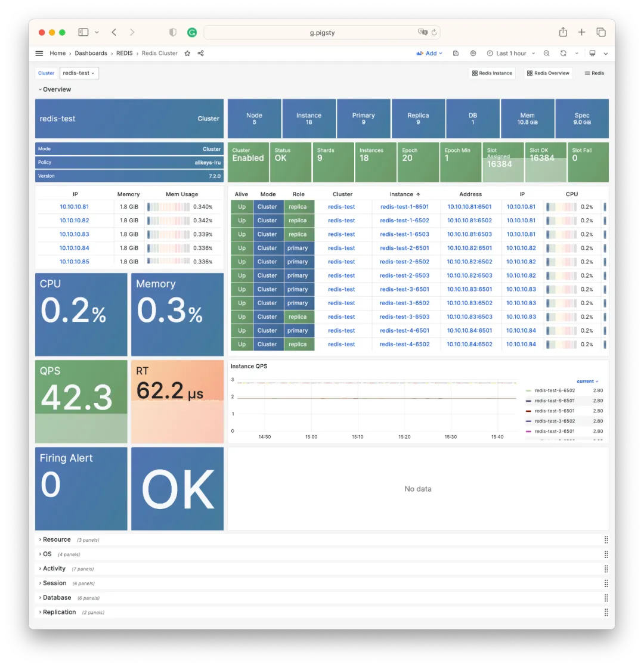This screenshot has height=667, width=644.
Task: Navigate to Dashboards in the breadcrumb
Action: tap(91, 53)
